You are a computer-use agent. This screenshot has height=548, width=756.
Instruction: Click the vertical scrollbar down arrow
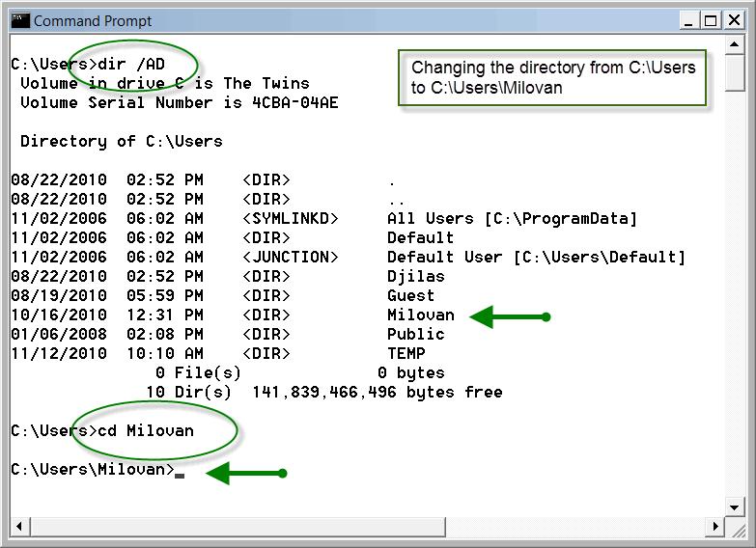click(x=735, y=507)
